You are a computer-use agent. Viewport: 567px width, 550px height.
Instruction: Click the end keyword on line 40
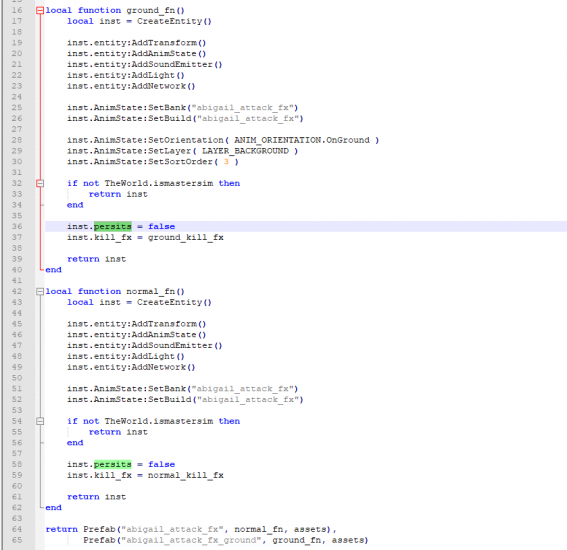tap(54, 270)
